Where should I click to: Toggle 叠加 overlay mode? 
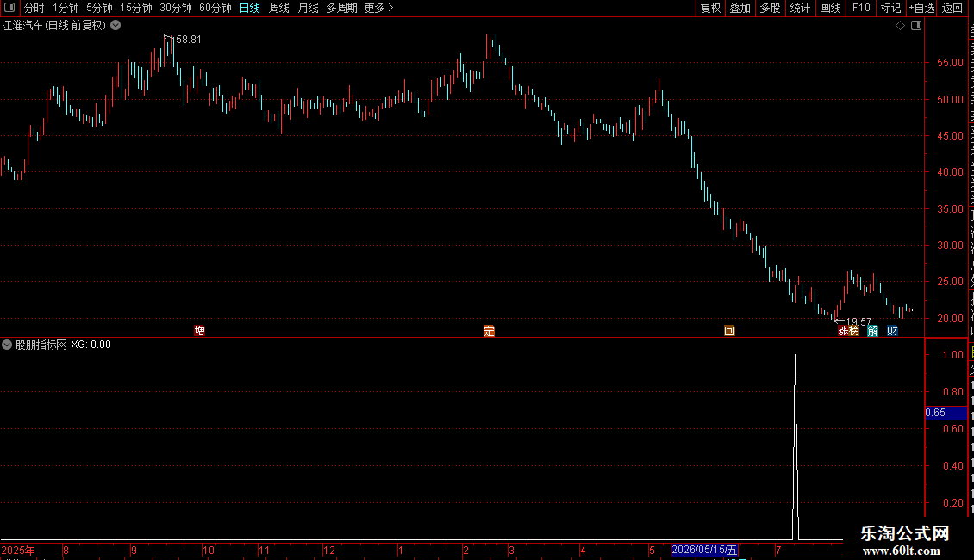click(740, 8)
